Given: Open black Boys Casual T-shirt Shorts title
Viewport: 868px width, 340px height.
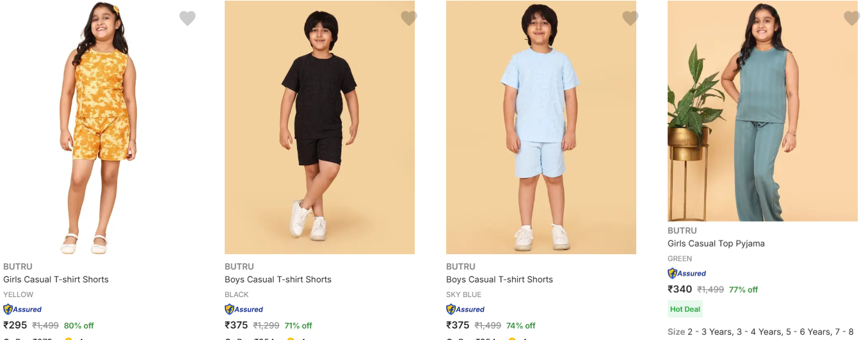Looking at the screenshot, I should [278, 279].
